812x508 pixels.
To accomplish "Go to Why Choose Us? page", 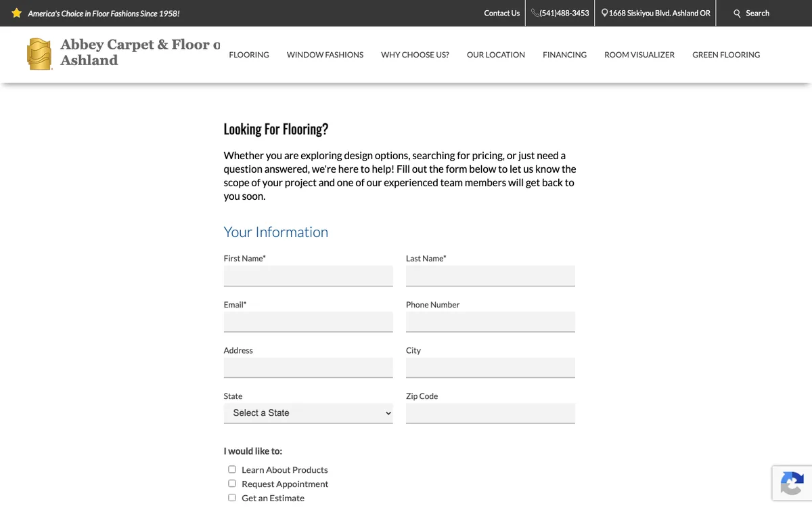I will (x=415, y=55).
